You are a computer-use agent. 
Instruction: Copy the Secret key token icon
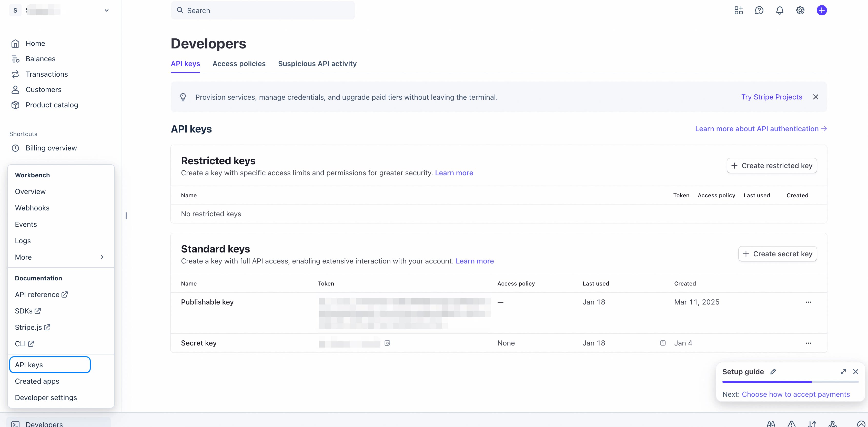coord(387,343)
